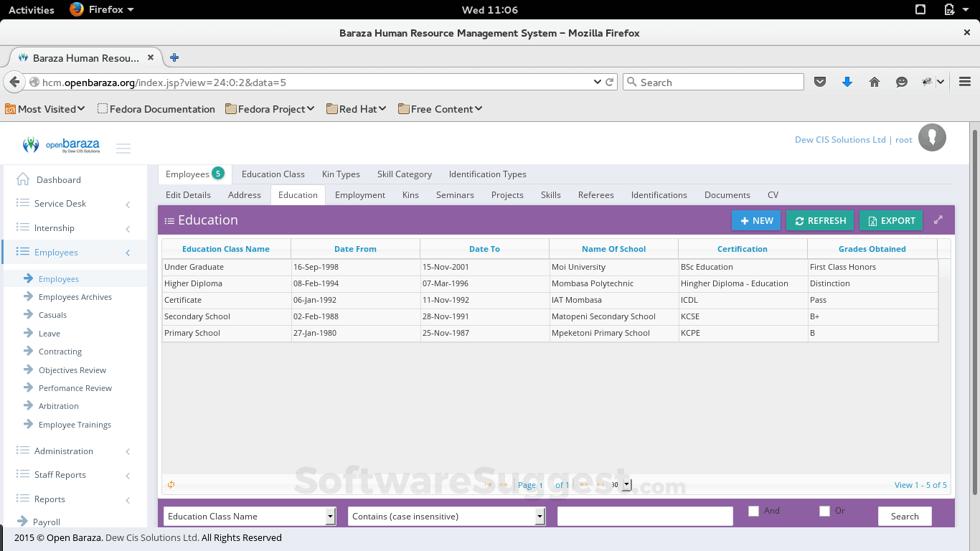Go to next results page
980x551 pixels.
[x=583, y=485]
